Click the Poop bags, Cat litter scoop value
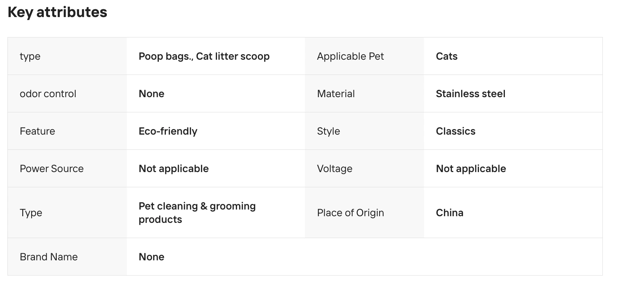The height and width of the screenshot is (290, 644). click(204, 56)
